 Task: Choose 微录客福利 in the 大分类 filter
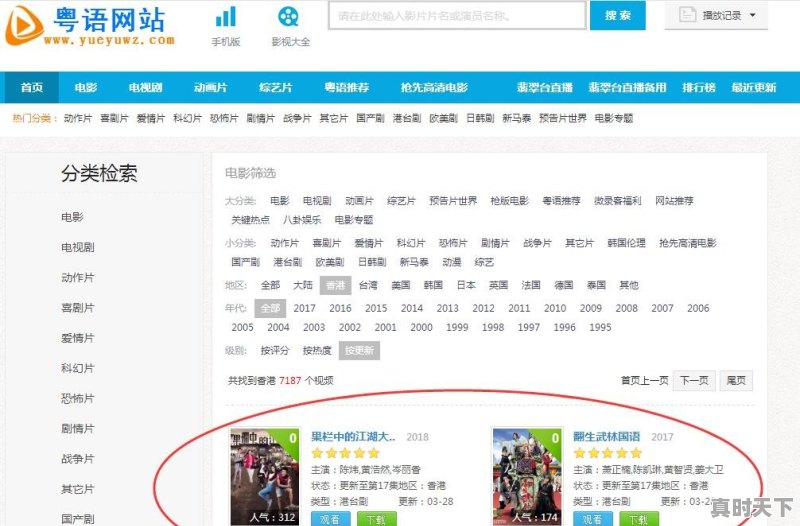(x=617, y=201)
